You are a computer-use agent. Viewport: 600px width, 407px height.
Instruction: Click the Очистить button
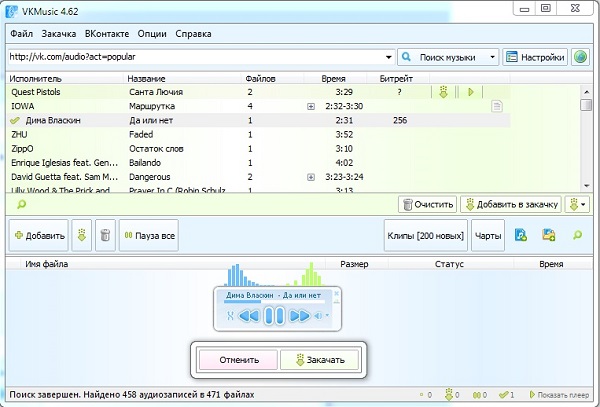coord(428,205)
